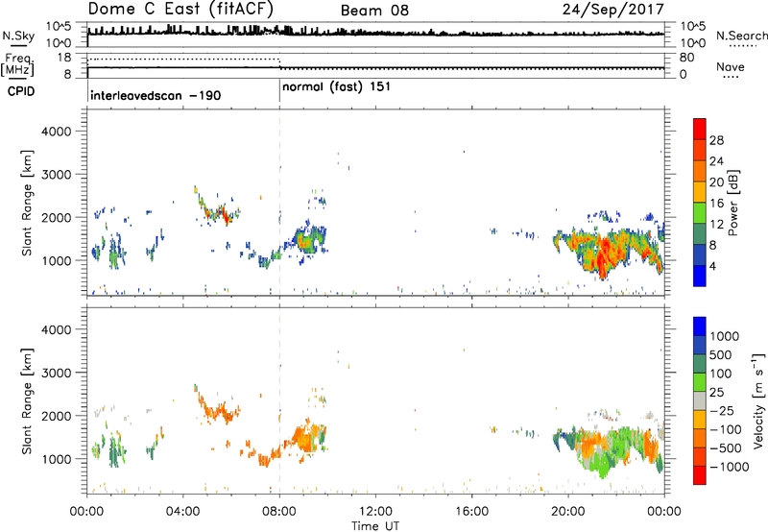Click the "Beam 08" label
Image resolution: width=768 pixels, height=532 pixels.
pyautogui.click(x=374, y=11)
